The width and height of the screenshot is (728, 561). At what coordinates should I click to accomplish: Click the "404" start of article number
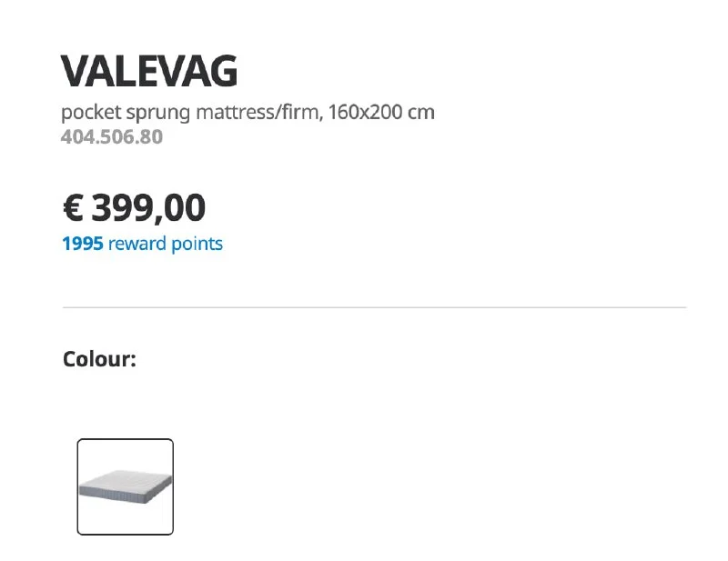click(x=76, y=138)
